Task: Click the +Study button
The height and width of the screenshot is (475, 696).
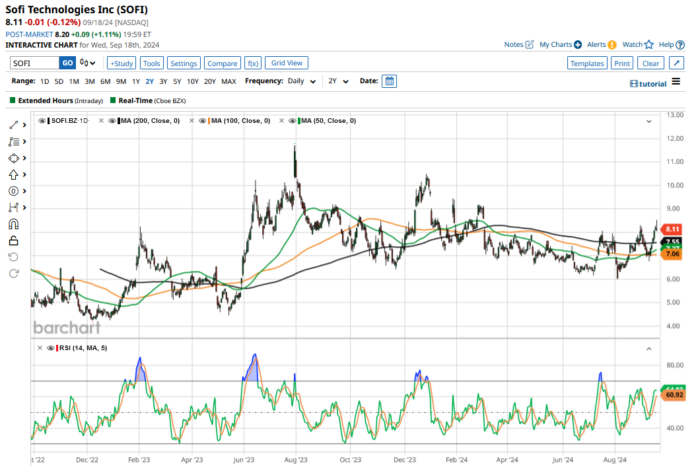Action: click(120, 63)
